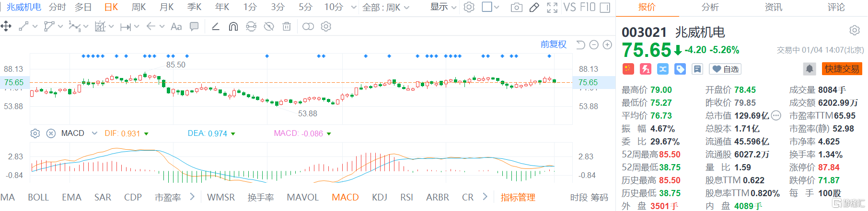Screen dimensions: 868x211
Task: Open 指标管理 indicator management link
Action: 518,197
